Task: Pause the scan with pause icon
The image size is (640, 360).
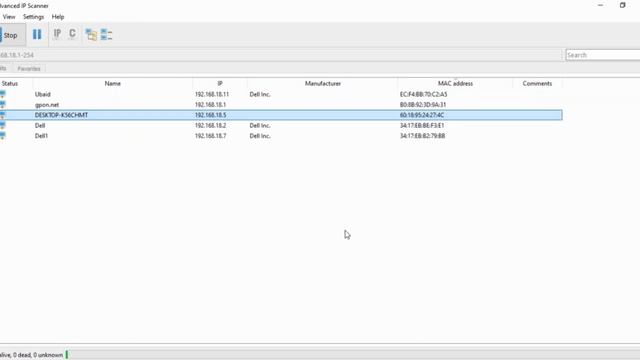Action: tap(37, 34)
